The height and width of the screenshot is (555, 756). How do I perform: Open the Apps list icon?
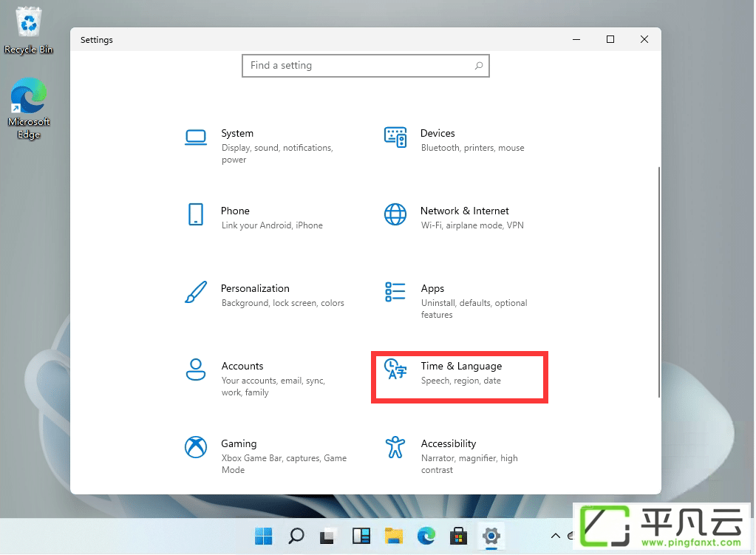[395, 292]
